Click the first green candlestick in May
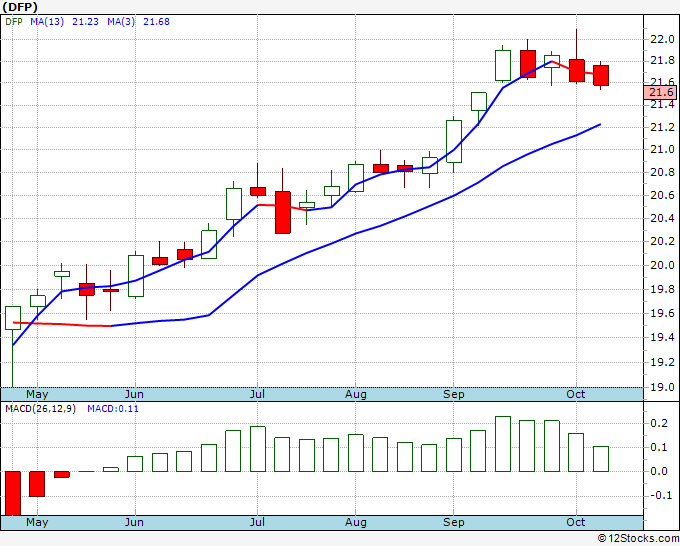Image resolution: width=680 pixels, height=546 pixels. click(13, 318)
